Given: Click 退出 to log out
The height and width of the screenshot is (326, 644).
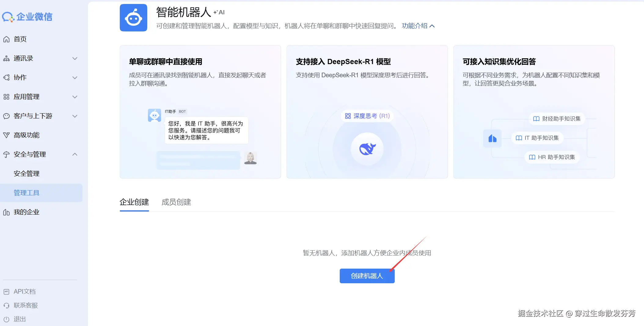Looking at the screenshot, I should tap(20, 319).
